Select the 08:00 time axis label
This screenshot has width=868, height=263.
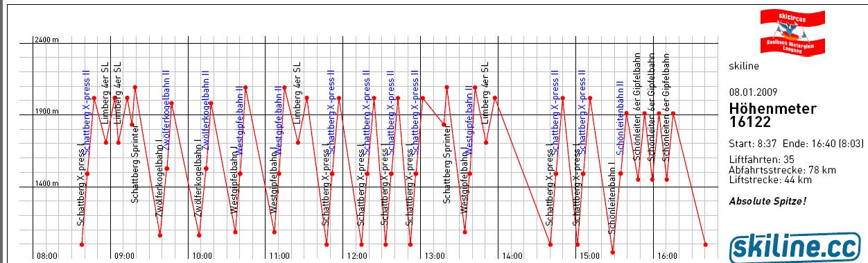tap(47, 256)
